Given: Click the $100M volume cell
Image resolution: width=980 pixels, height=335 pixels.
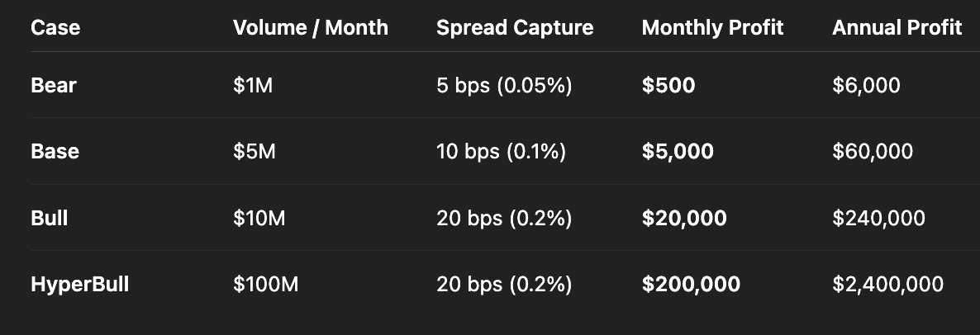Looking at the screenshot, I should pos(265,285).
